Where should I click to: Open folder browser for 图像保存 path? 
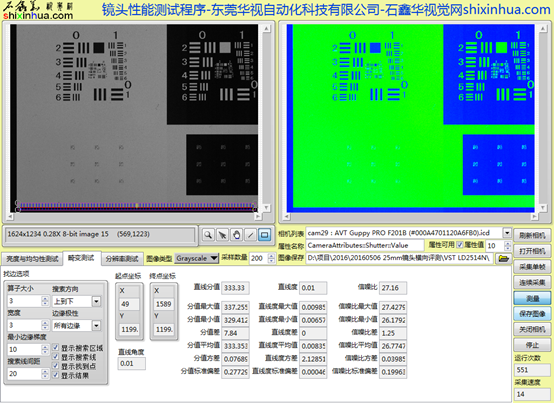[x=503, y=259]
